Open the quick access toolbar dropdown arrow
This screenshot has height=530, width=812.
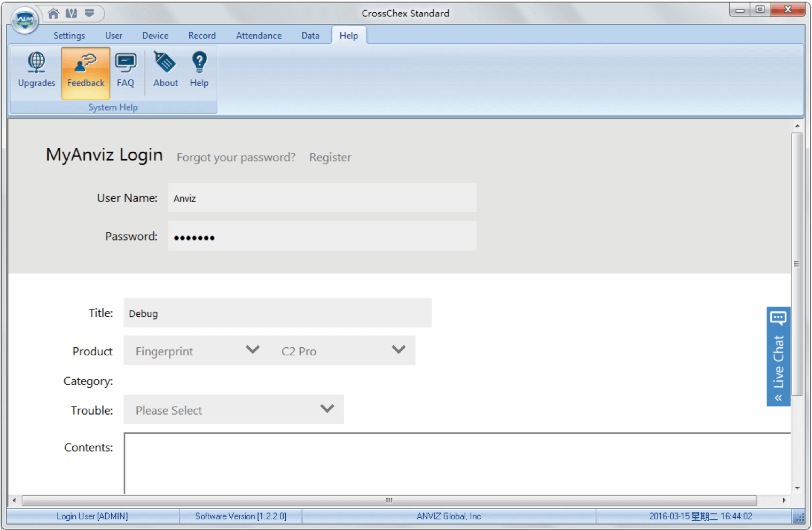(x=90, y=13)
